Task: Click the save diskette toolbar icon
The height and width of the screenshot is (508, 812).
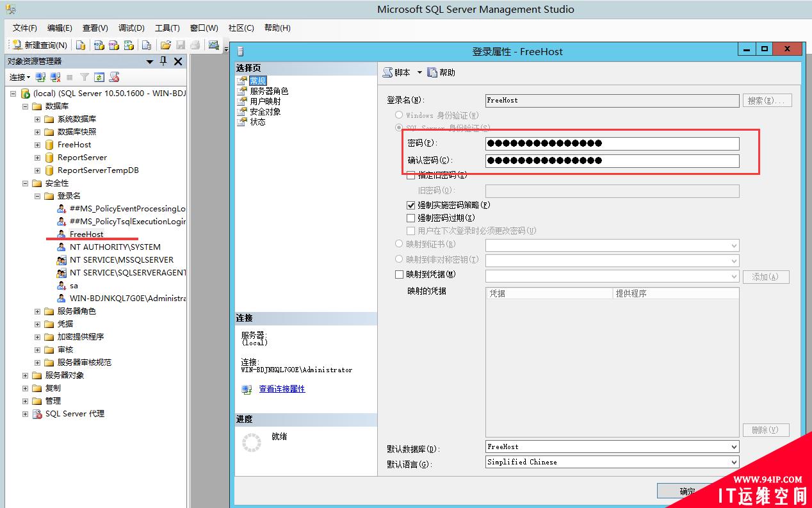Action: 181,45
